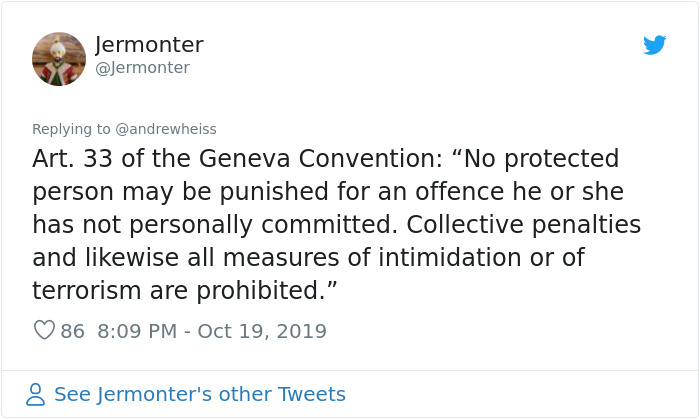The height and width of the screenshot is (419, 700).
Task: Click the person silhouette icon
Action: click(36, 394)
